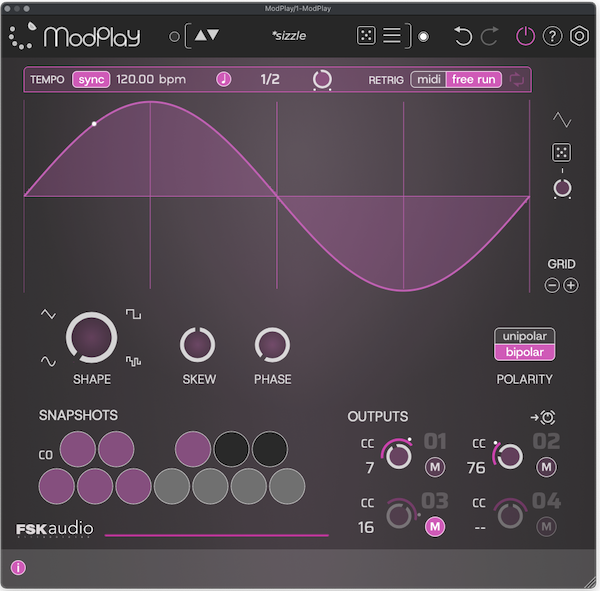Click the 120.00 bpm tempo field
The height and width of the screenshot is (591, 600).
151,79
